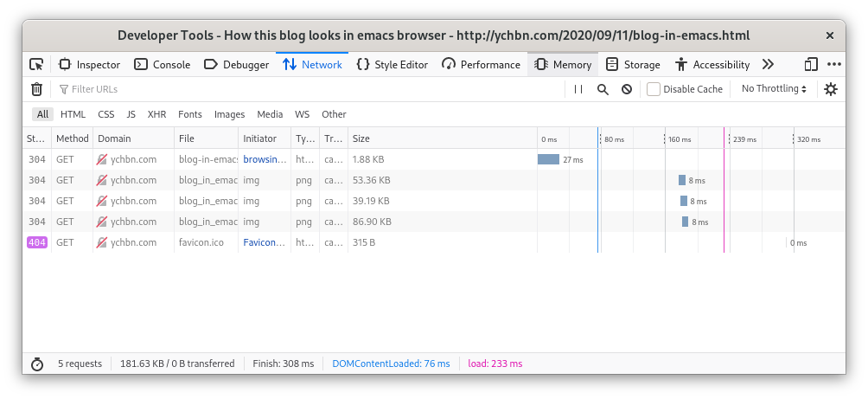
Task: Open the DevTools three-dot options menu
Action: (x=833, y=64)
